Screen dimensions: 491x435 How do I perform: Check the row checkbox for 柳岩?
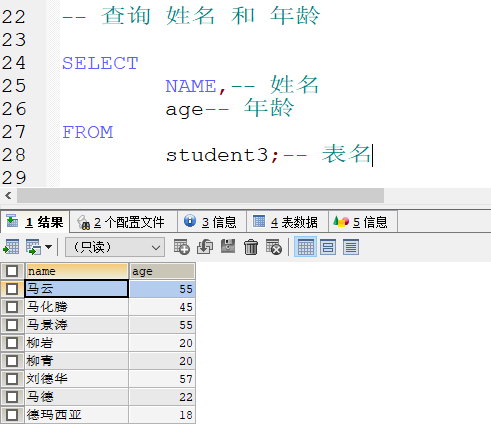[x=12, y=343]
